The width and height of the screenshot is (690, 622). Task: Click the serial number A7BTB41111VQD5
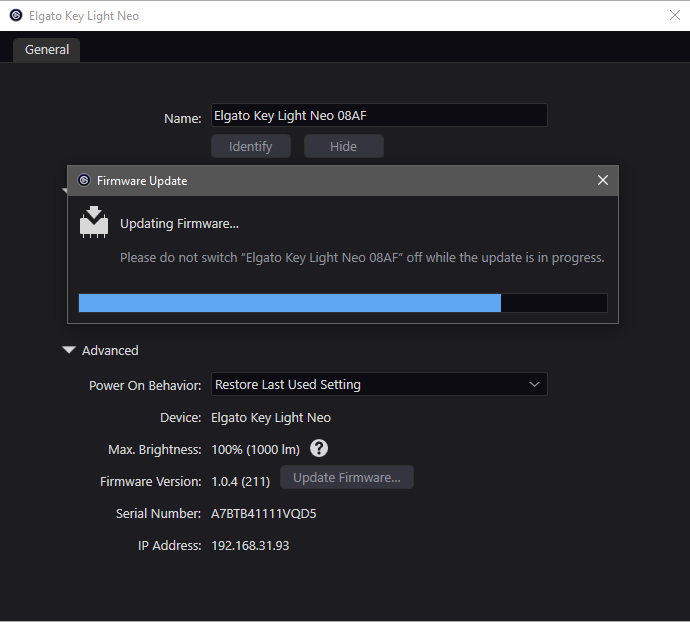tap(263, 514)
